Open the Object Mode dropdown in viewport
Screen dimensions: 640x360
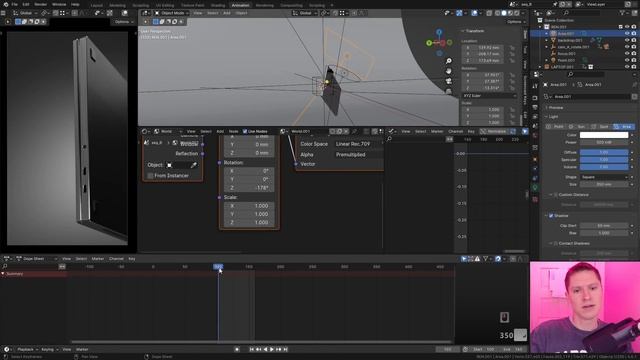click(x=172, y=13)
